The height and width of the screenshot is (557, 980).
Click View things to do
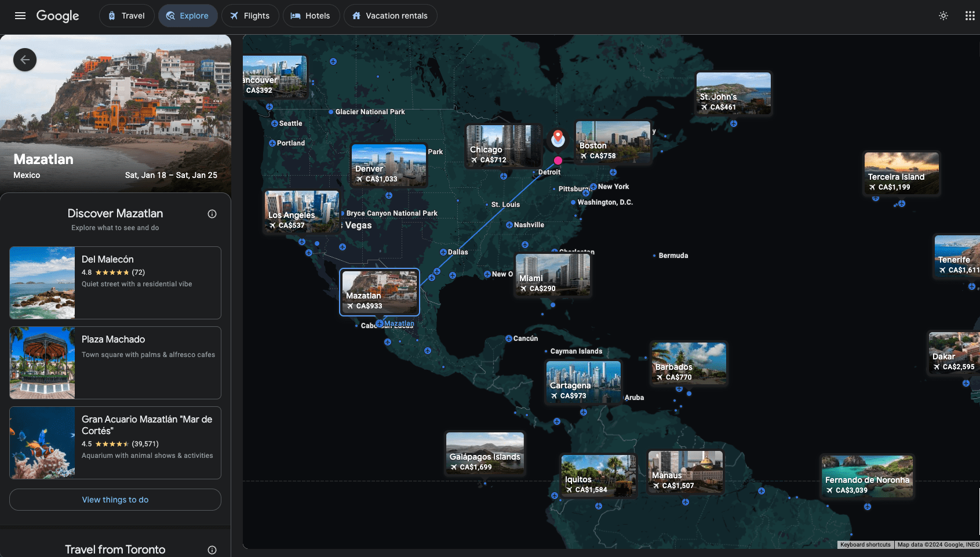[x=115, y=500]
